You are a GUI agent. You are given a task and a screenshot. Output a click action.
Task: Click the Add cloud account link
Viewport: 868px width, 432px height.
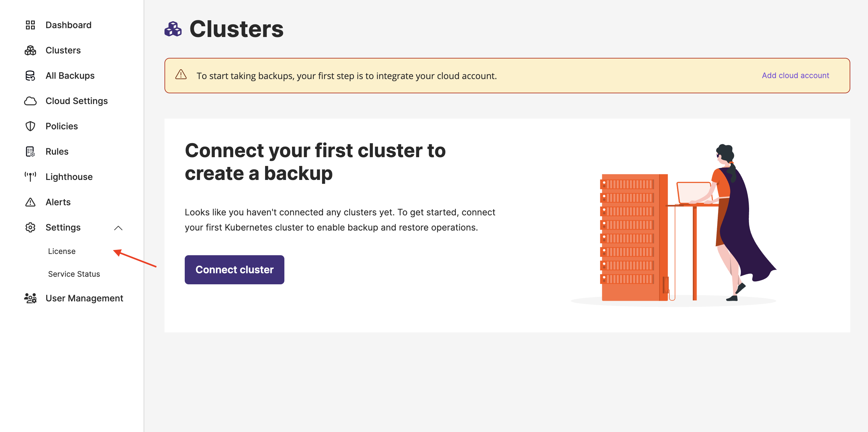click(795, 76)
